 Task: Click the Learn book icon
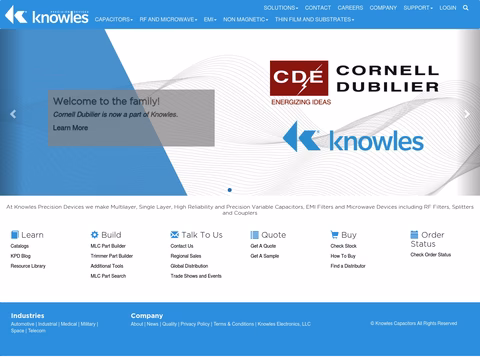coord(15,235)
